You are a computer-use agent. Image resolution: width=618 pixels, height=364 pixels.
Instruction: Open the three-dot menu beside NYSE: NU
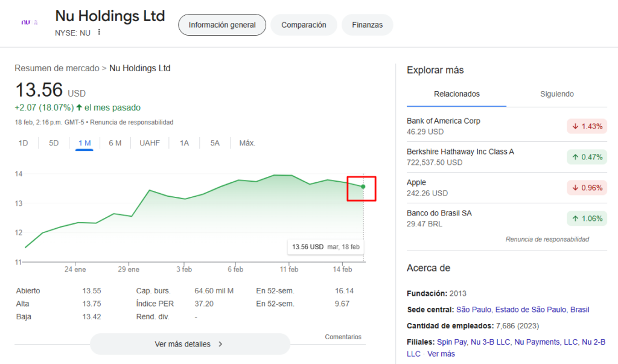click(x=99, y=33)
